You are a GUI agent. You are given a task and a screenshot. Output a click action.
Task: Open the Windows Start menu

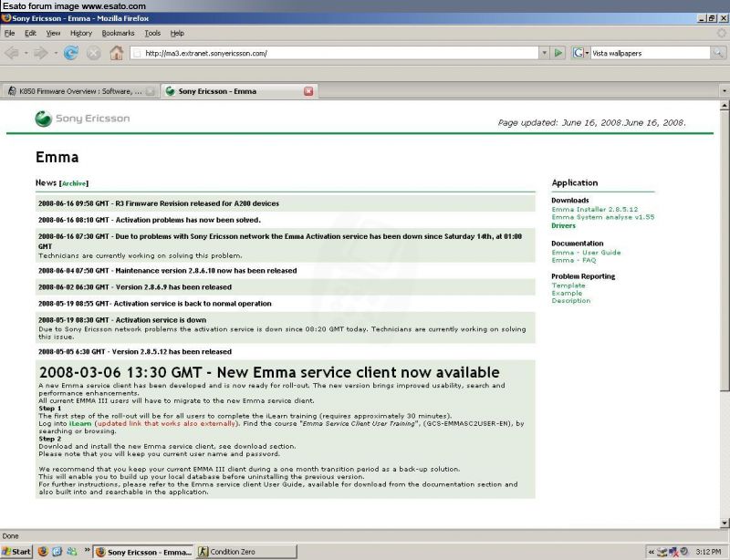tap(16, 552)
